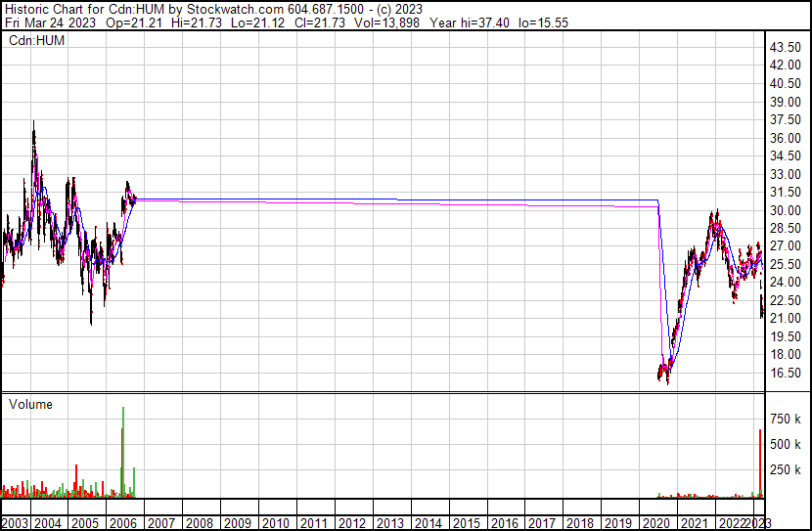Viewport: 812px width, 531px height.
Task: Click the Cdn:HUM symbol label
Action: point(33,41)
